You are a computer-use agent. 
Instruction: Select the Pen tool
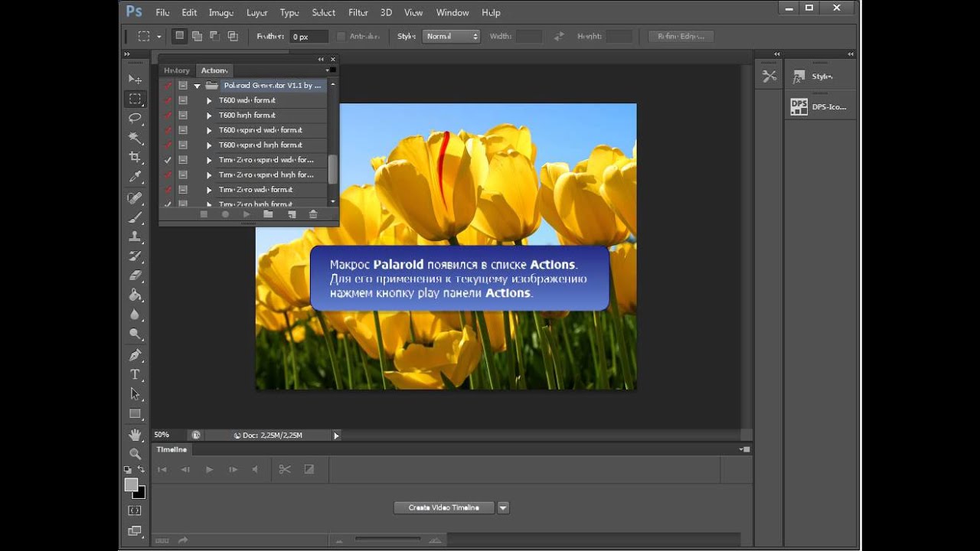point(136,355)
